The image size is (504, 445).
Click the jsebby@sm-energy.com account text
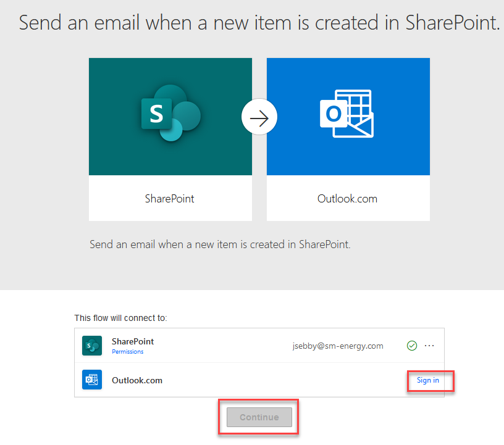click(338, 346)
